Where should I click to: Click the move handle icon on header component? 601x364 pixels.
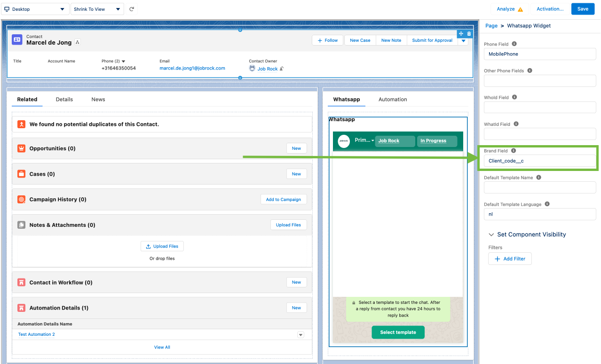tap(461, 33)
